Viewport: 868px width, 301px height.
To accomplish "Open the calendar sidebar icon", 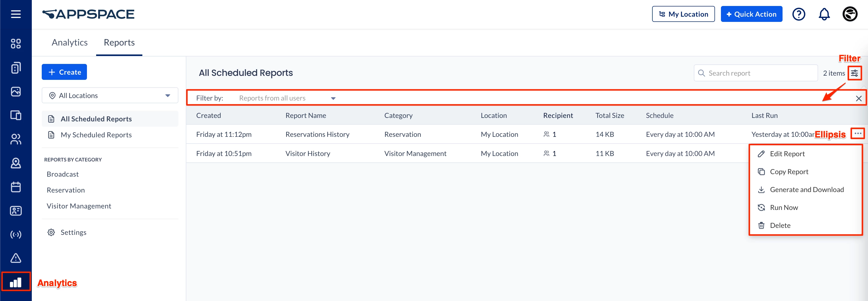I will point(16,187).
